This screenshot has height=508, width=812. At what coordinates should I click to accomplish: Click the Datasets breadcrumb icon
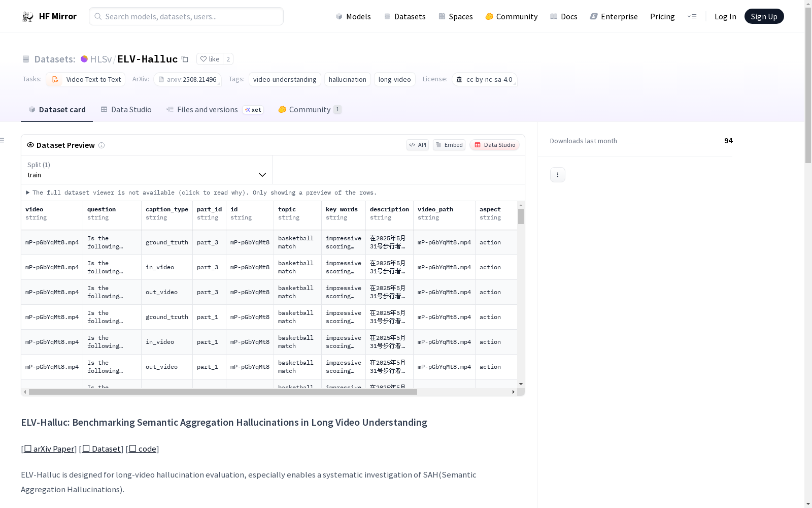(x=26, y=59)
